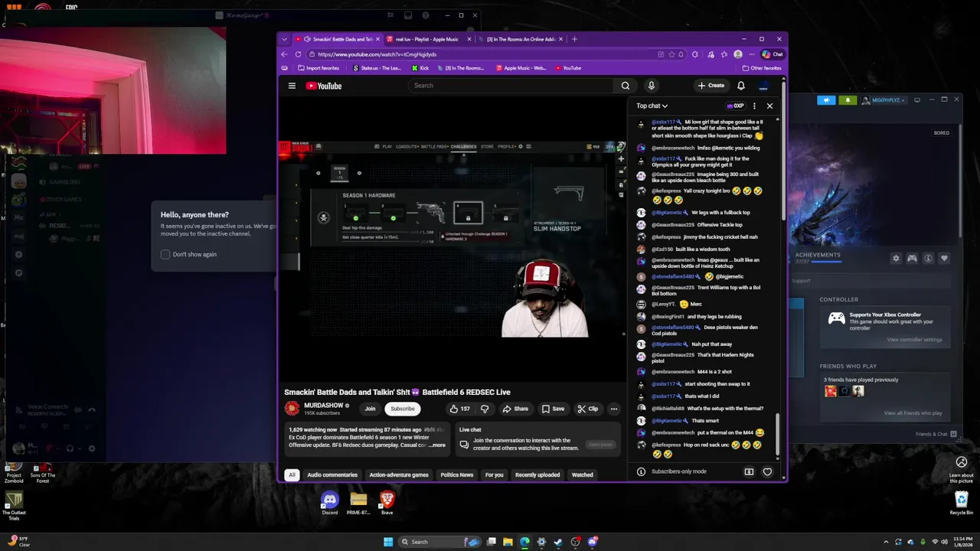Click the YouTube logo

coord(324,86)
